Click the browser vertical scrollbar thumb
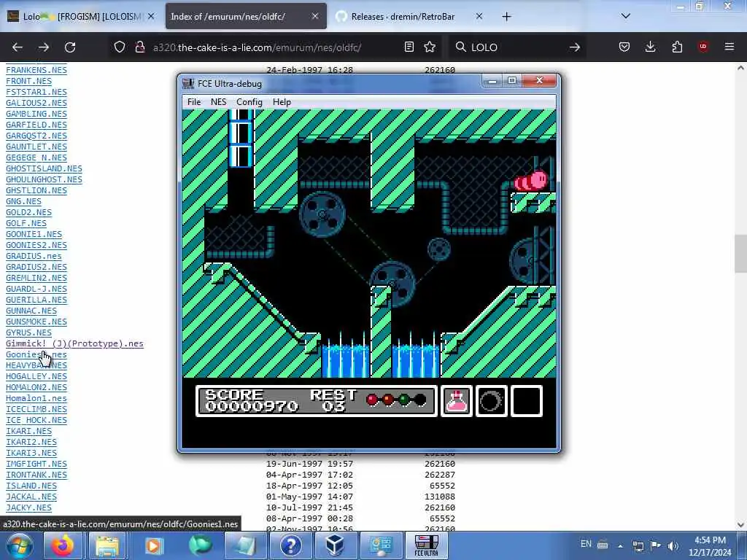This screenshot has width=747, height=560. [x=740, y=253]
